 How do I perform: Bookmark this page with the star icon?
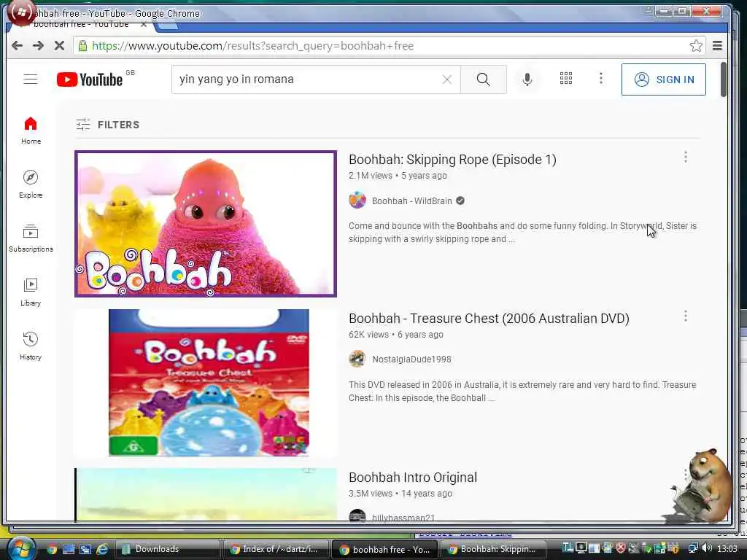(696, 46)
